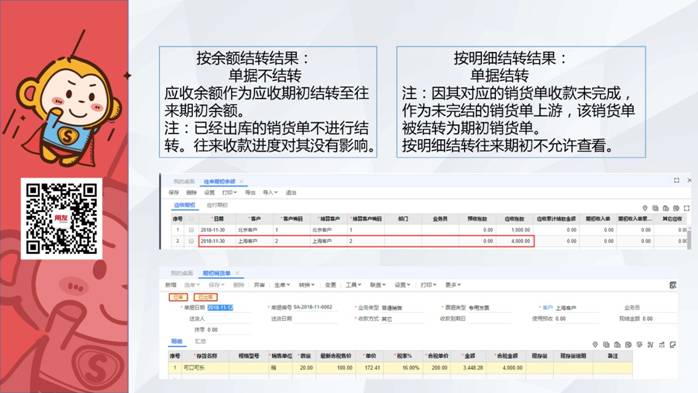Click the rightmost icon above the sales detail grid
This screenshot has width=698, height=393.
[x=673, y=344]
